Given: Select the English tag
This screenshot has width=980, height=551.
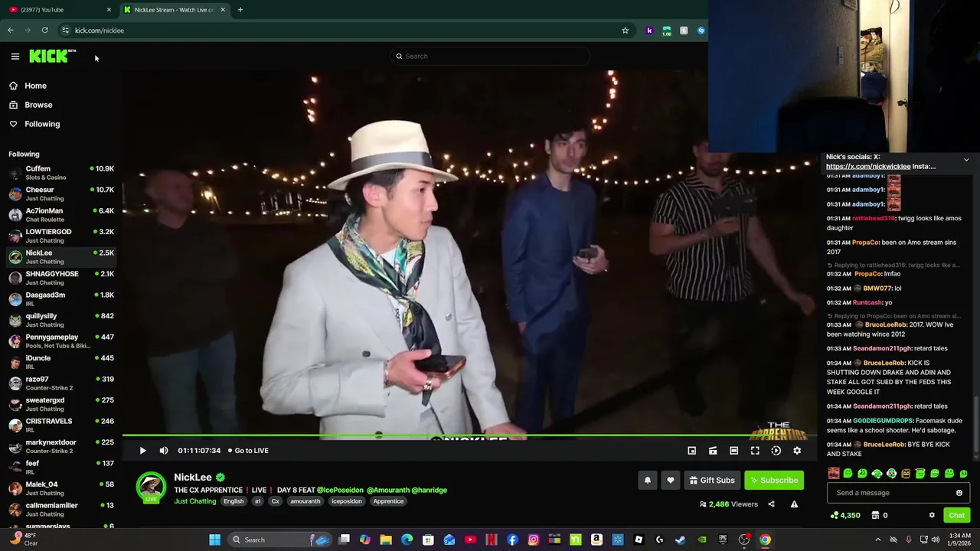Looking at the screenshot, I should tap(234, 501).
